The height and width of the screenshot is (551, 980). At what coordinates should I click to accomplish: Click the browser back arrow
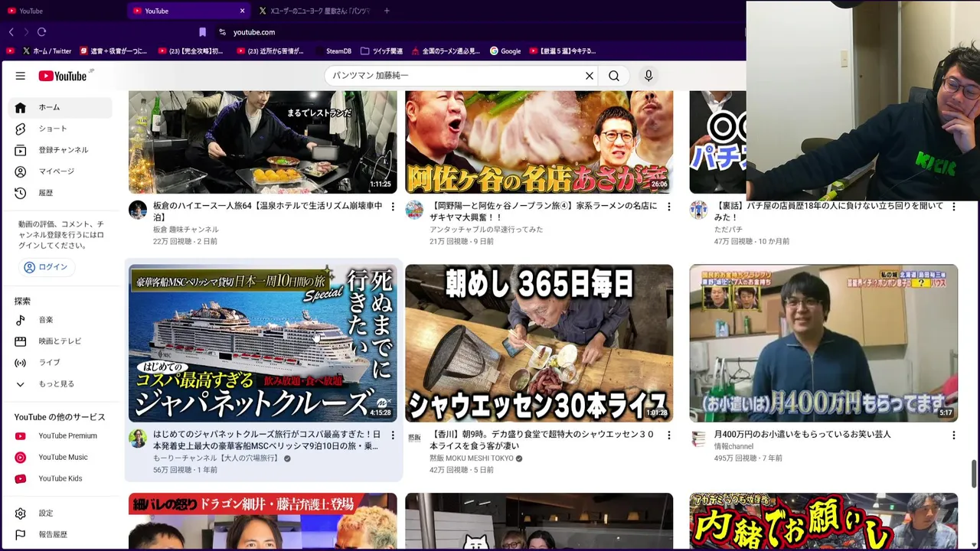[11, 32]
